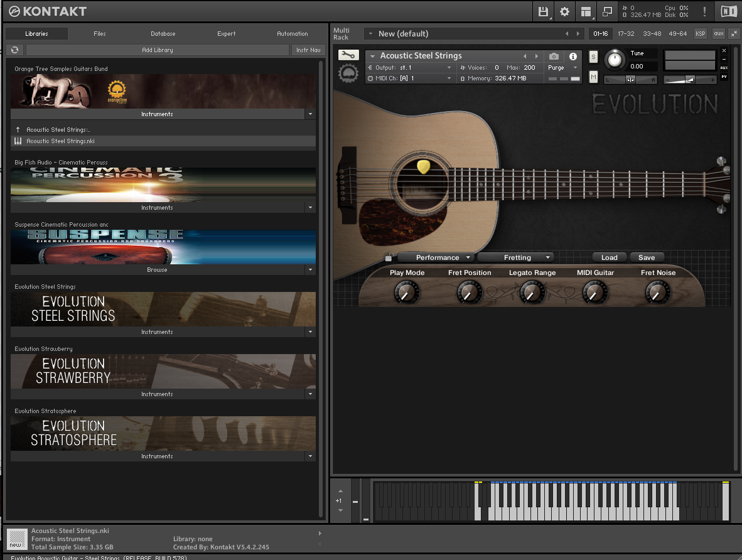Open the workspace layout panel menu

[586, 11]
